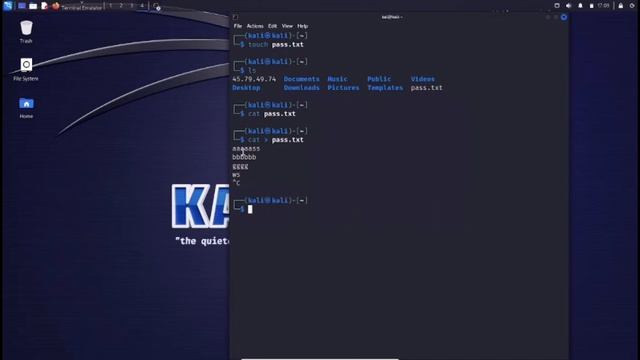
Task: Open the Trash desktop icon
Action: coord(26,31)
